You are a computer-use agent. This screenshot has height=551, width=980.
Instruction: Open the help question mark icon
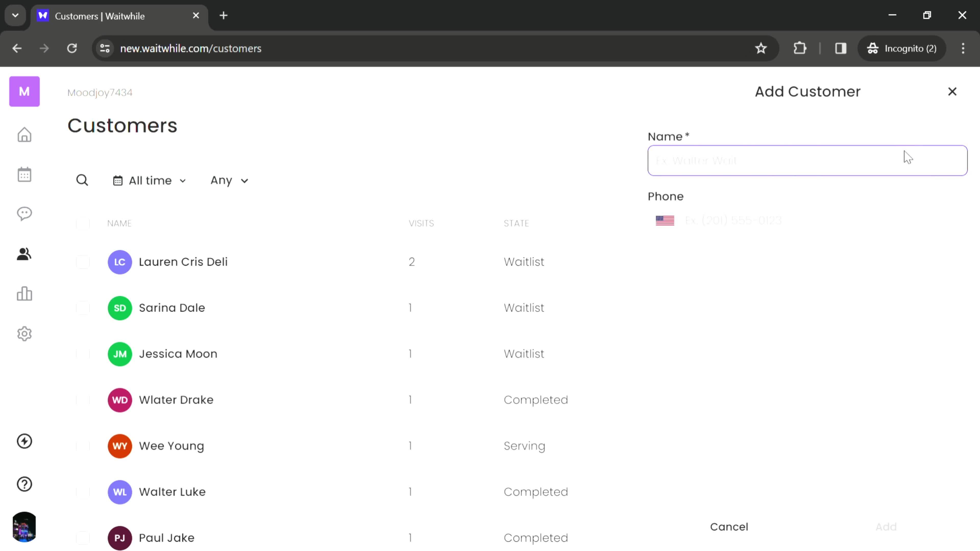click(x=24, y=484)
